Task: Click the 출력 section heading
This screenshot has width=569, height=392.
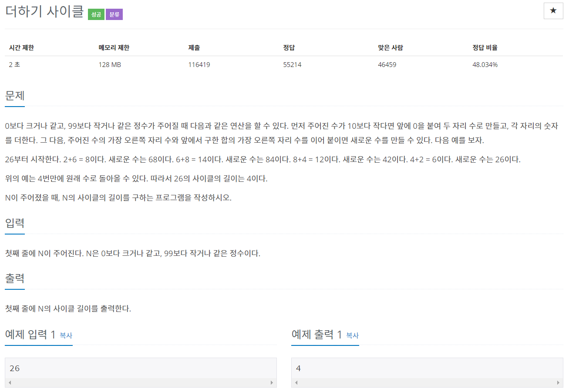Action: 15,278
